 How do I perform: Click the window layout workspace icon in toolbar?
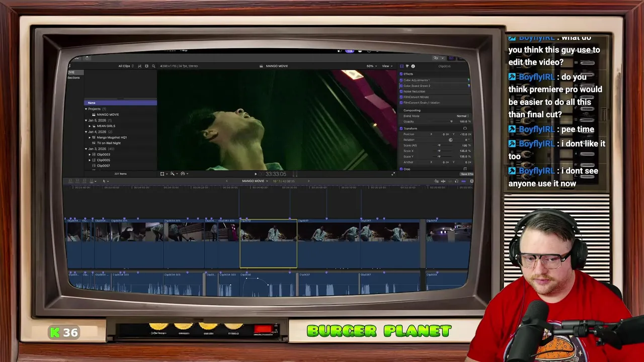[x=436, y=58]
